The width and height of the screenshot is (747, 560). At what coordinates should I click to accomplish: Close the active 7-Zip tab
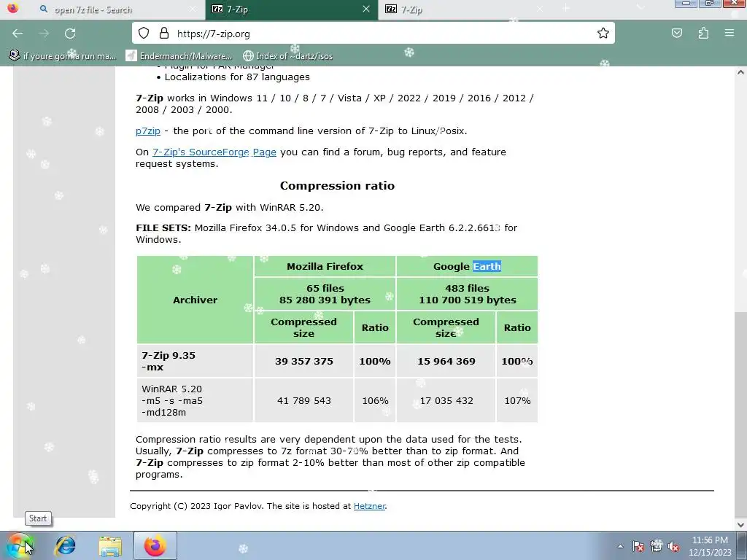click(366, 9)
